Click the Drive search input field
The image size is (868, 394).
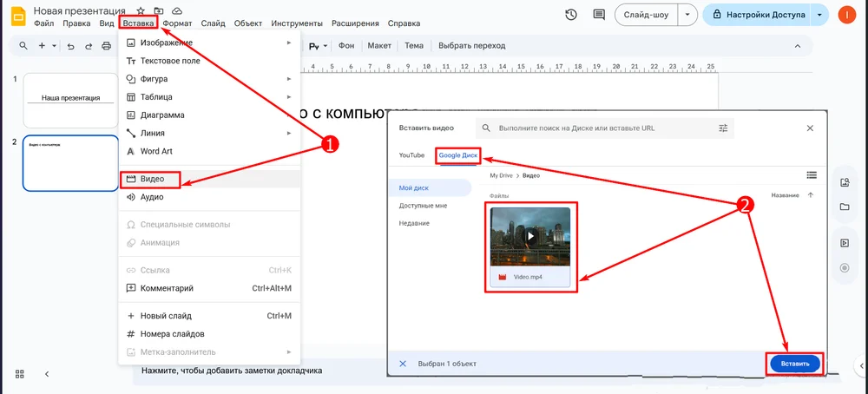[599, 128]
